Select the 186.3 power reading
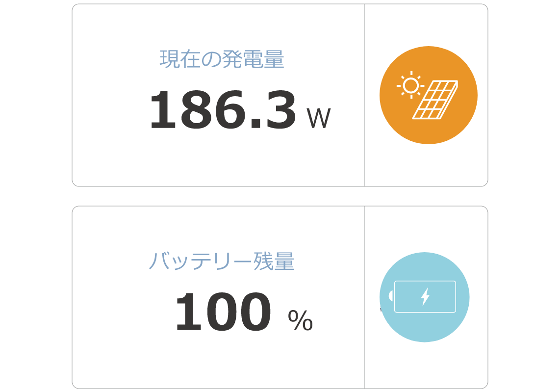This screenshot has width=560, height=392. 223,109
